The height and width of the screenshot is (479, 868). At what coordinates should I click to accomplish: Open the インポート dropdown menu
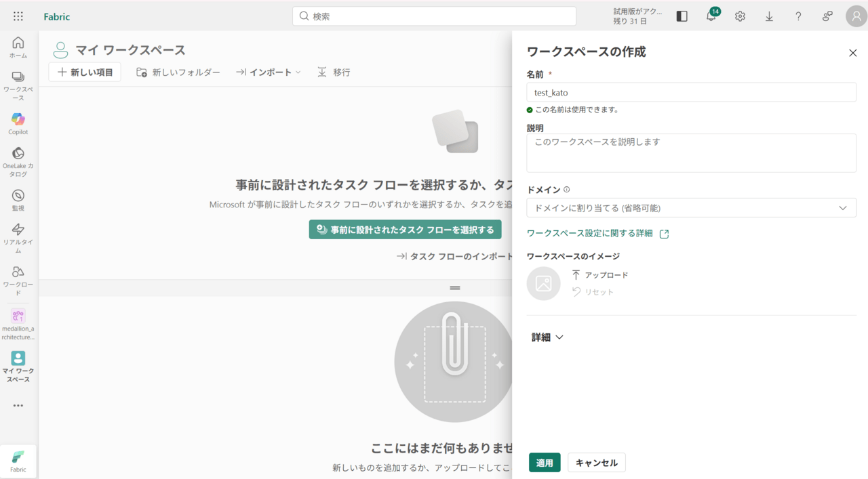point(269,72)
